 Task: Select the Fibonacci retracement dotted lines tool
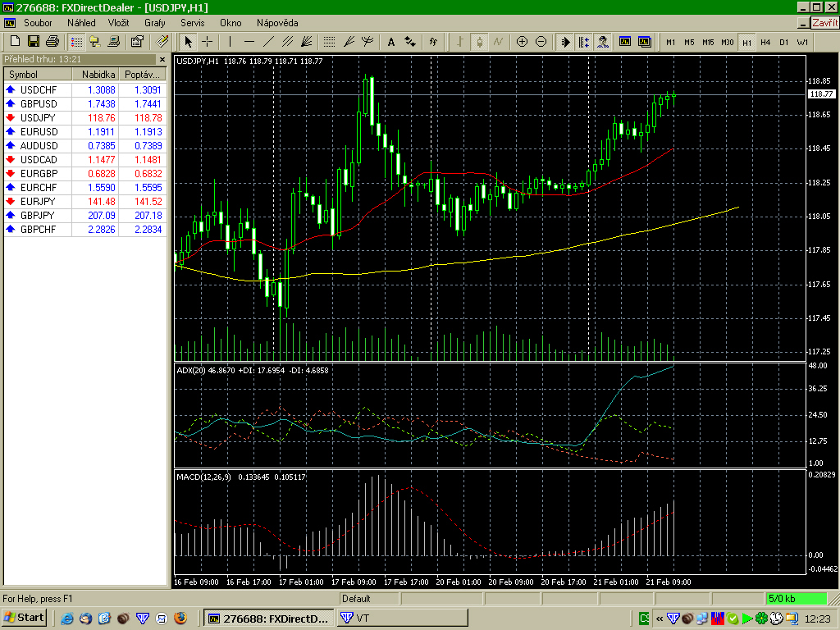[x=330, y=41]
